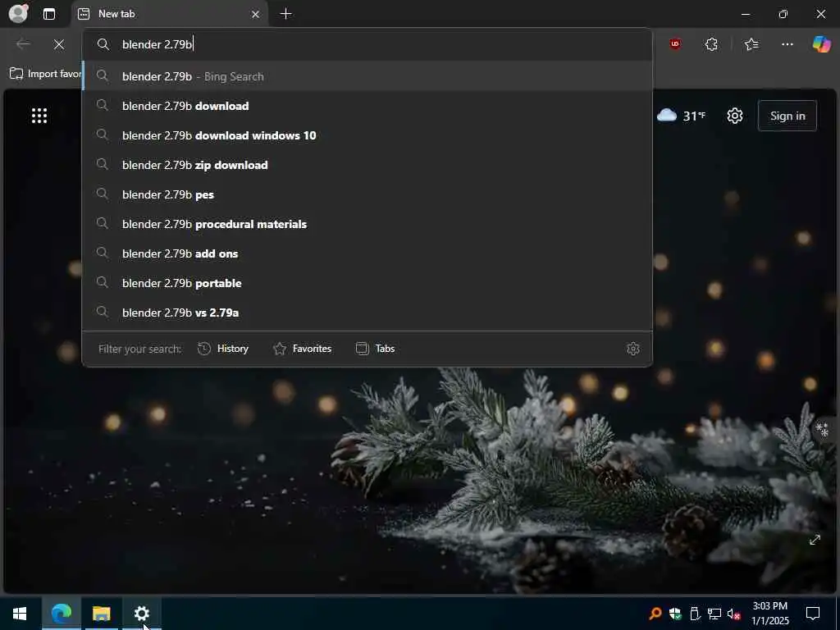Open network status tray icon

pos(714,614)
